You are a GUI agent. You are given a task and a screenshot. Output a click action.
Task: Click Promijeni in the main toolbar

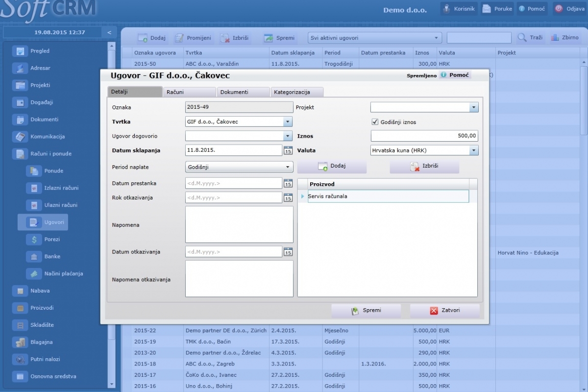tap(193, 38)
